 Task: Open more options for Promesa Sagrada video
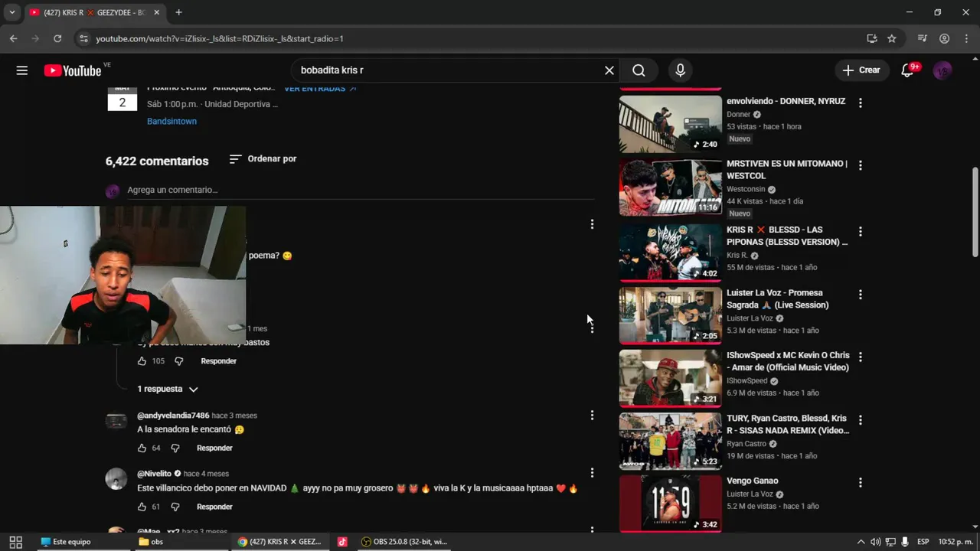click(861, 294)
